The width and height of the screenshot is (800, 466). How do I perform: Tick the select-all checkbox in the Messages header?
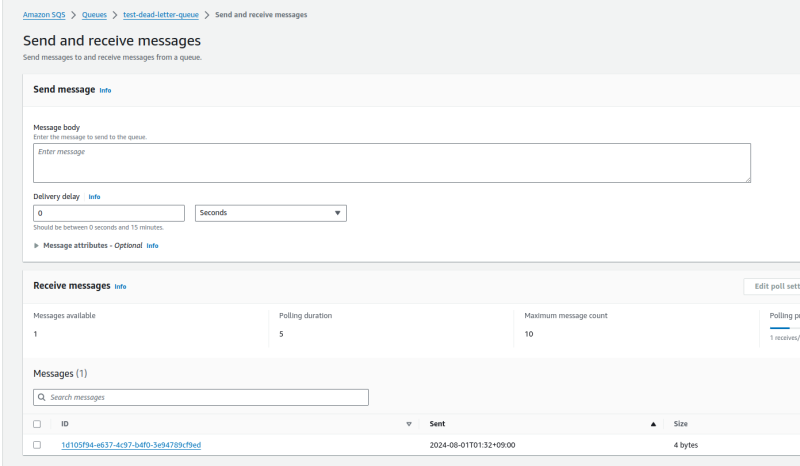pyautogui.click(x=37, y=424)
